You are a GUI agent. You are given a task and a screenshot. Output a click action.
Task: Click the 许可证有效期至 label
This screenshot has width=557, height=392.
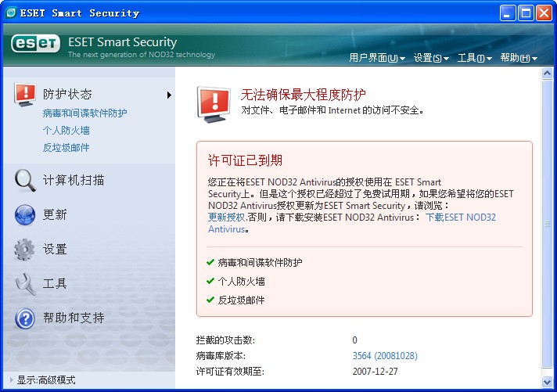(230, 372)
